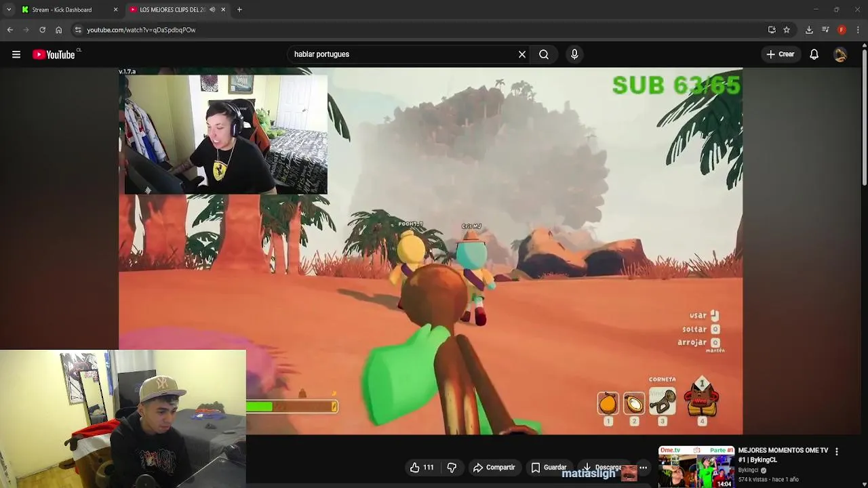
Task: Open MEJORES MOMENTOS OME TV thumbnail
Action: click(x=696, y=466)
